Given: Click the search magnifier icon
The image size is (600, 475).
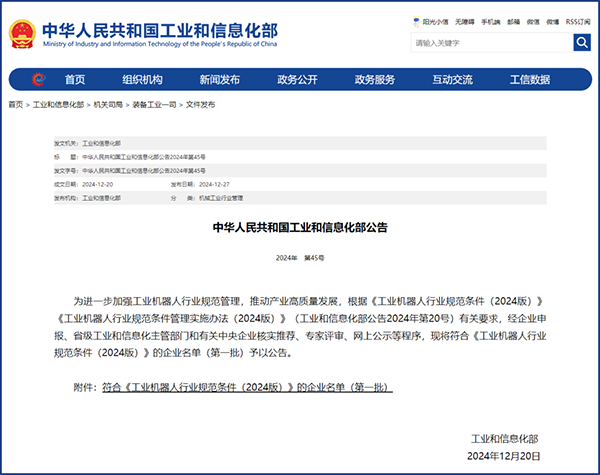Looking at the screenshot, I should pyautogui.click(x=582, y=42).
